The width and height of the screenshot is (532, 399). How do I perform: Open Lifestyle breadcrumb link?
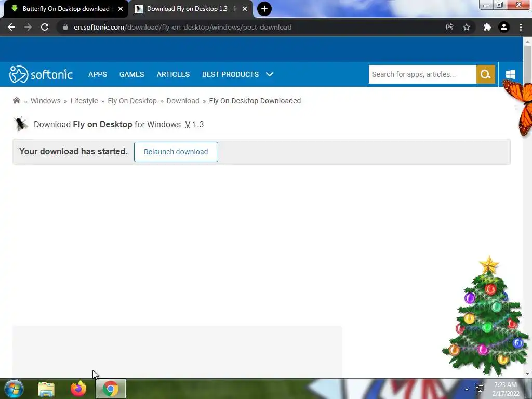[x=84, y=101]
